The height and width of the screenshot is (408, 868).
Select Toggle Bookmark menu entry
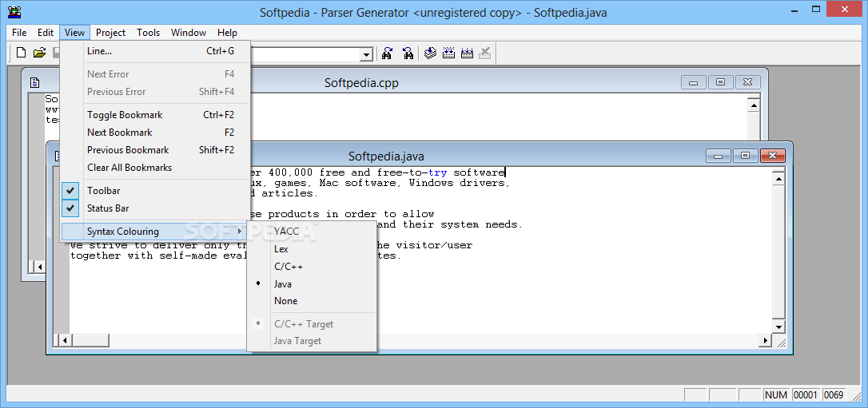click(x=156, y=115)
